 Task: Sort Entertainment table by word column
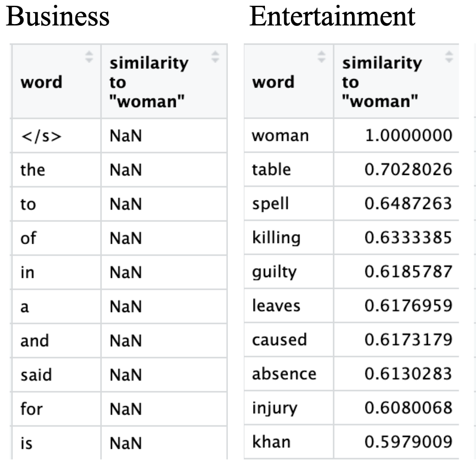coord(322,57)
